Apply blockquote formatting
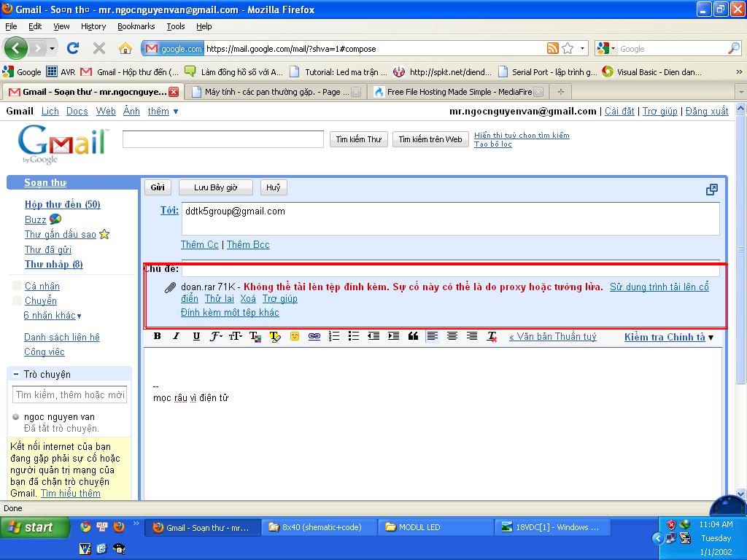Screen dimensions: 747x560 (413, 336)
